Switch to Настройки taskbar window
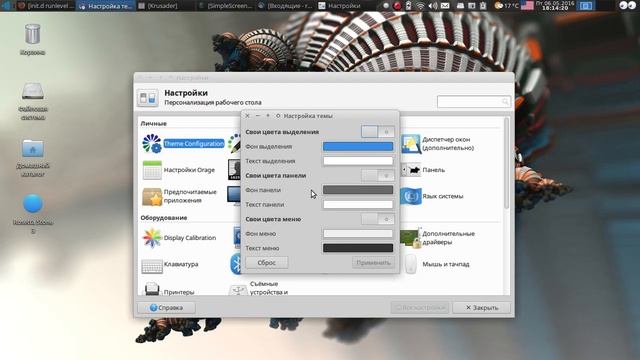 [345, 6]
